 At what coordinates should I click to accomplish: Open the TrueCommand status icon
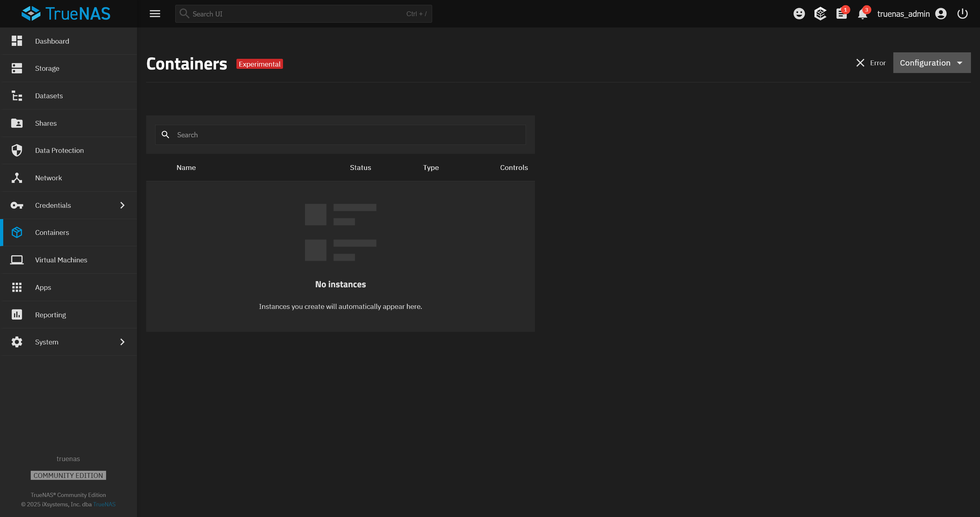click(x=820, y=14)
